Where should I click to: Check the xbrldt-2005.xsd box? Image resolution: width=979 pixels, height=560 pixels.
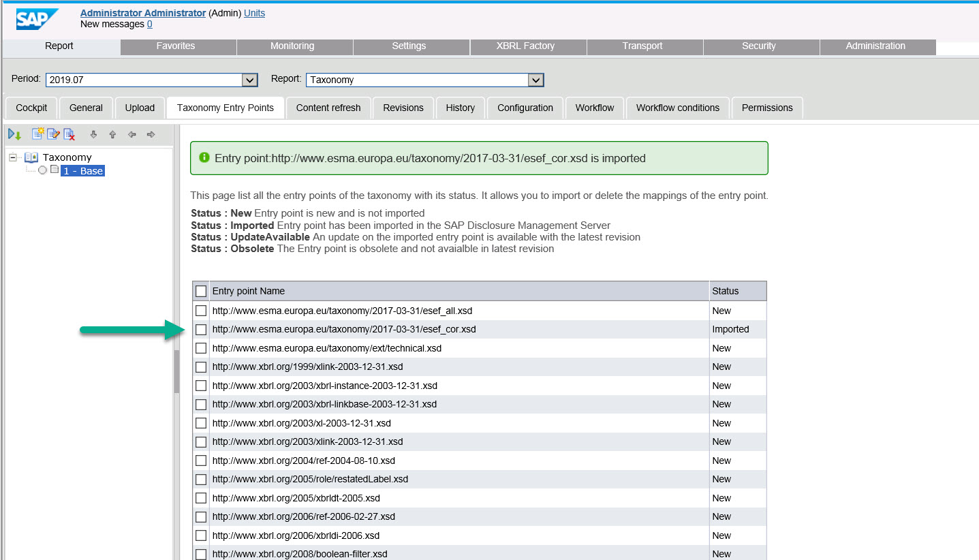click(201, 498)
